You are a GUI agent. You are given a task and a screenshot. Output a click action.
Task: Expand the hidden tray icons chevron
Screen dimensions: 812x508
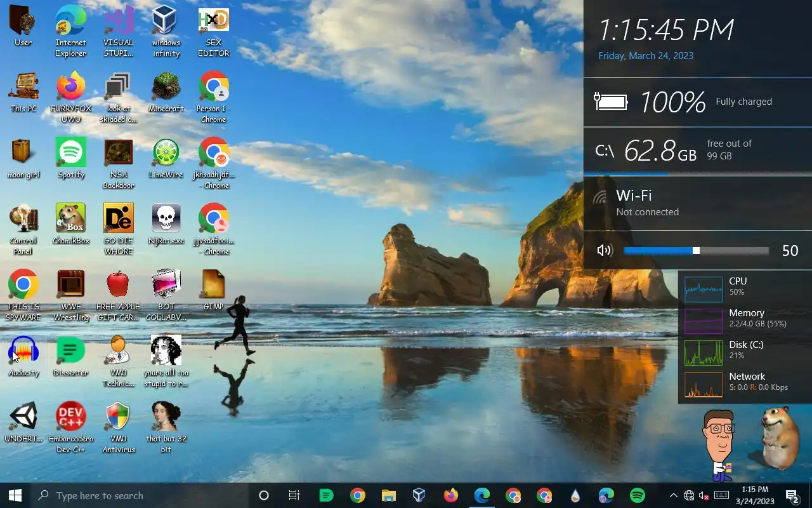[x=673, y=495]
